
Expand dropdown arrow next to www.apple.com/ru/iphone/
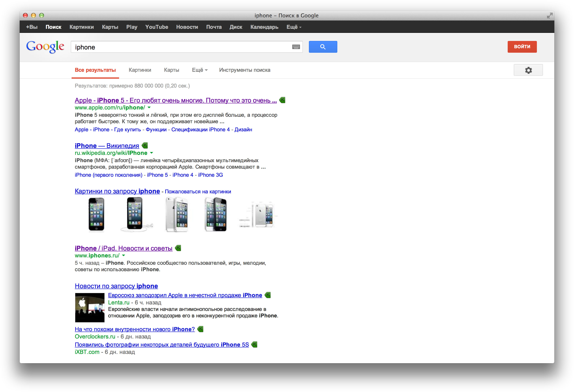pos(149,108)
